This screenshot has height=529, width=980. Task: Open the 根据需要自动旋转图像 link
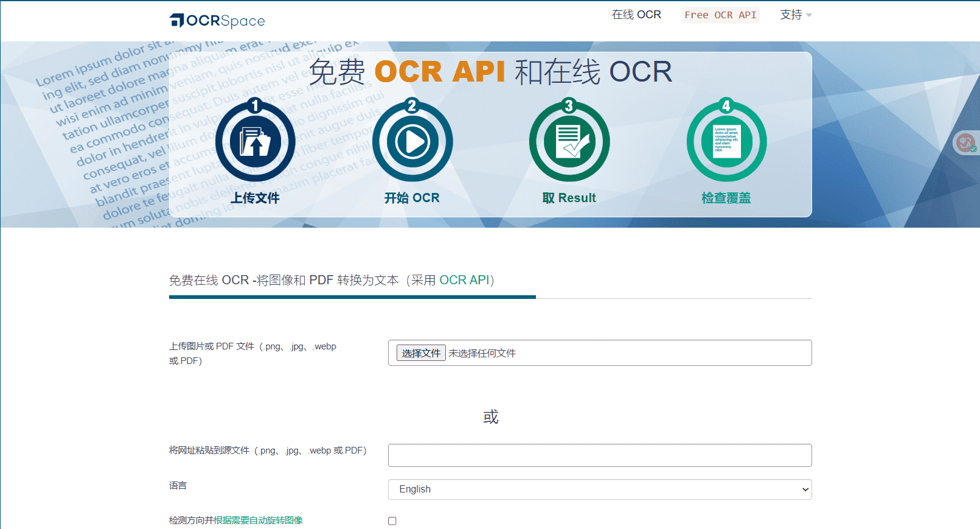pos(259,520)
